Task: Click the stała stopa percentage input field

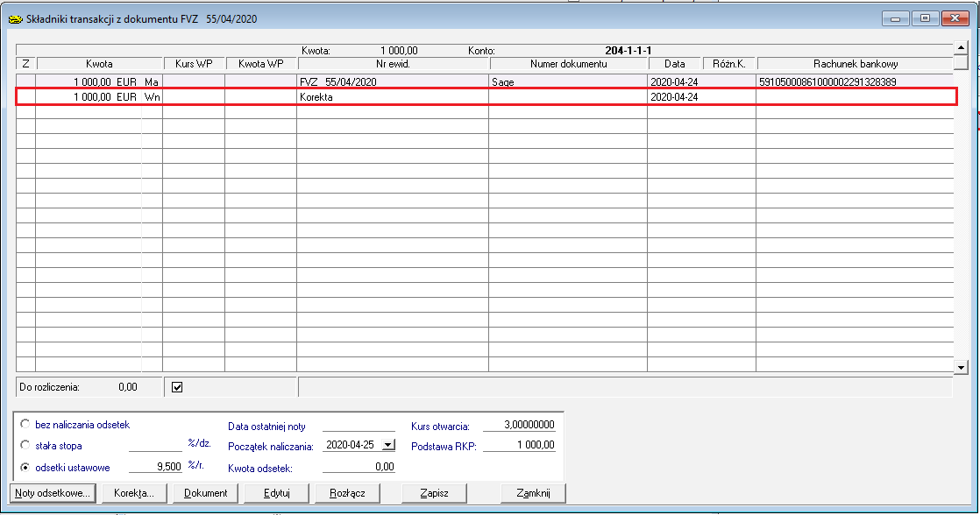Action: (x=155, y=445)
